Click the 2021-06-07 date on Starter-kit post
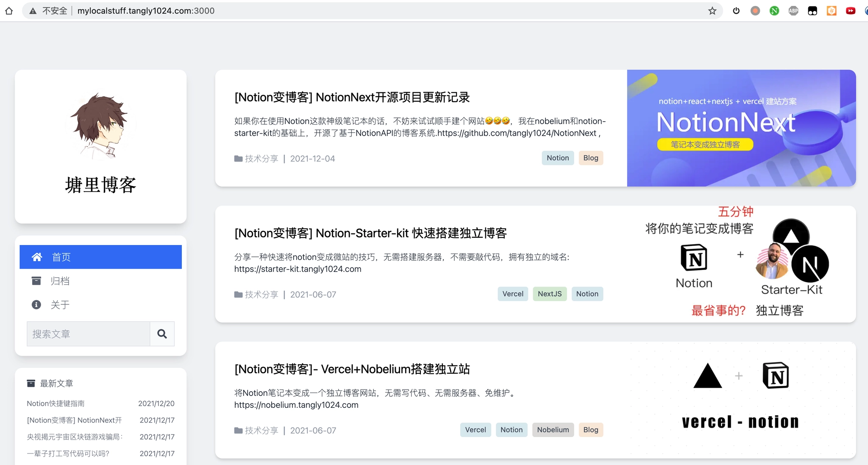Image resolution: width=868 pixels, height=465 pixels. click(x=313, y=295)
